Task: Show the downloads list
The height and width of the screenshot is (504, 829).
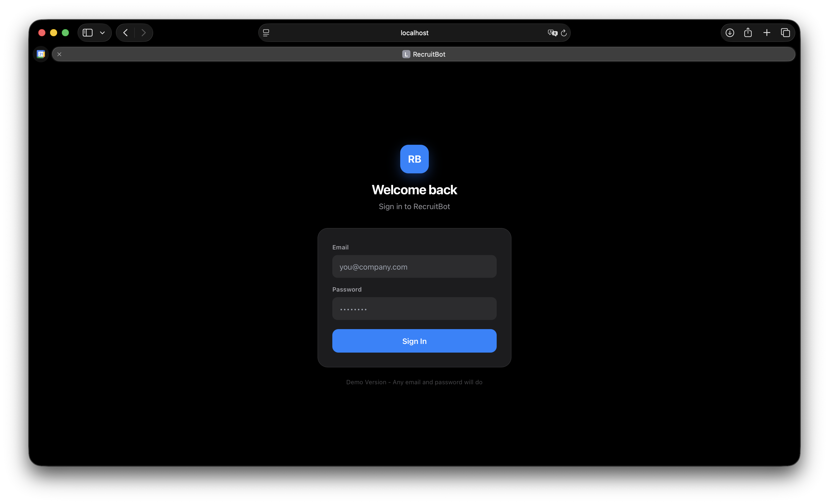Action: pos(730,33)
